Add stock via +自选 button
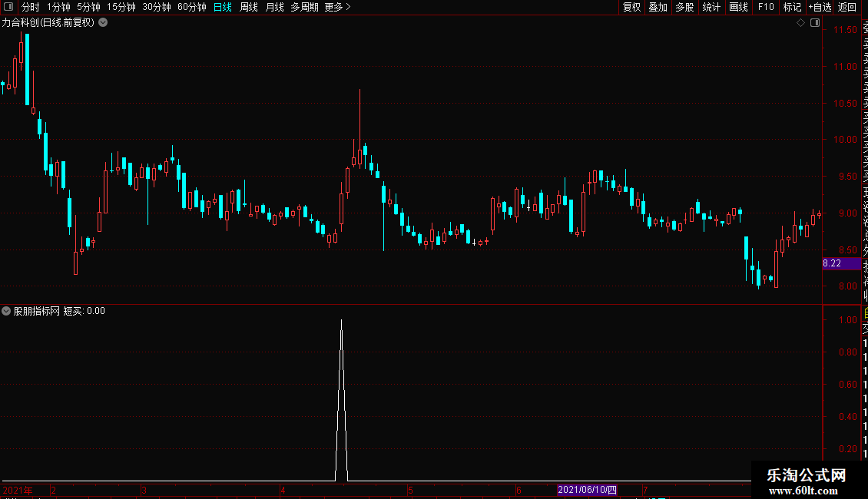This screenshot has width=868, height=499. pyautogui.click(x=820, y=7)
